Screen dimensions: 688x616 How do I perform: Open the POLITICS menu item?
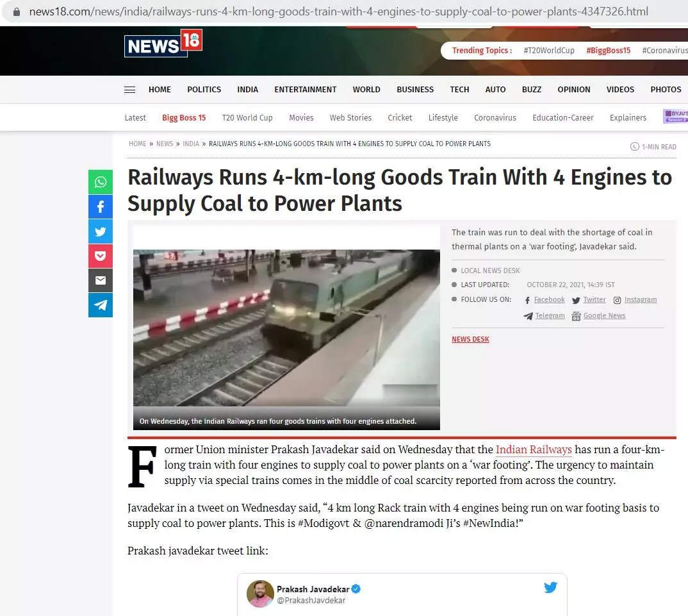coord(204,90)
